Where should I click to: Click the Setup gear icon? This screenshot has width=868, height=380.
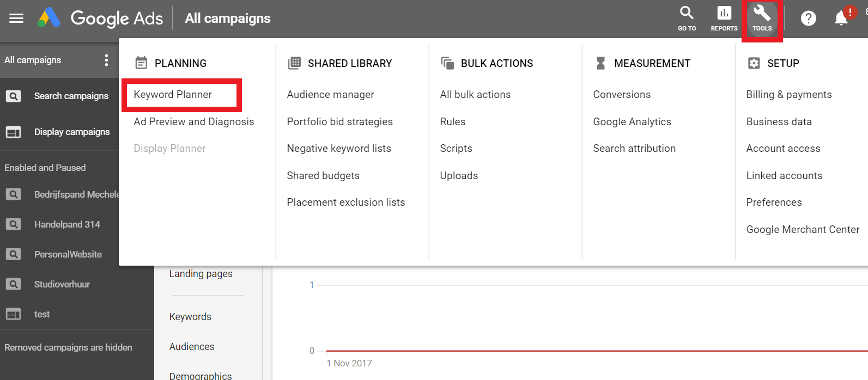[754, 63]
